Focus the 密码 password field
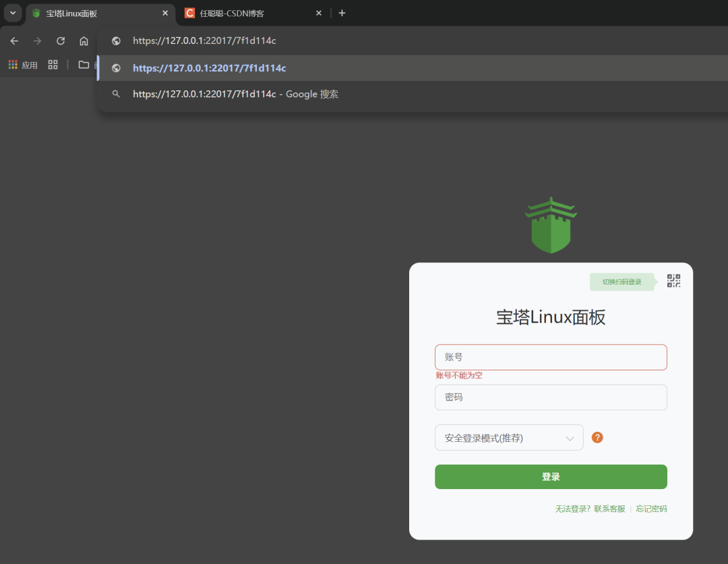The image size is (728, 564). pyautogui.click(x=551, y=397)
